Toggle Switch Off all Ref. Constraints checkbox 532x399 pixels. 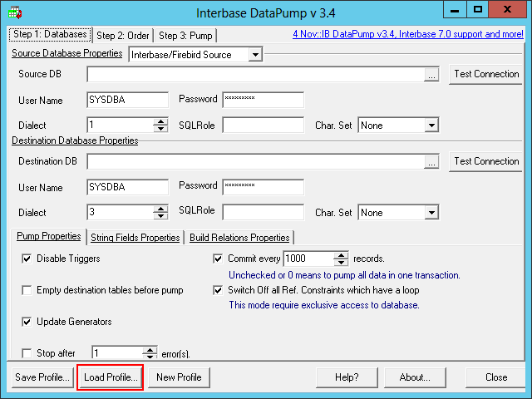pos(219,290)
